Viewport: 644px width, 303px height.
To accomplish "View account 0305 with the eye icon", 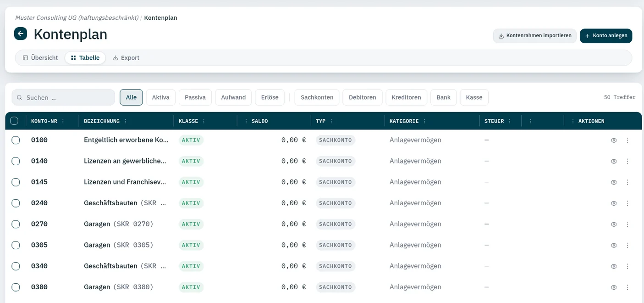I will [x=614, y=246].
